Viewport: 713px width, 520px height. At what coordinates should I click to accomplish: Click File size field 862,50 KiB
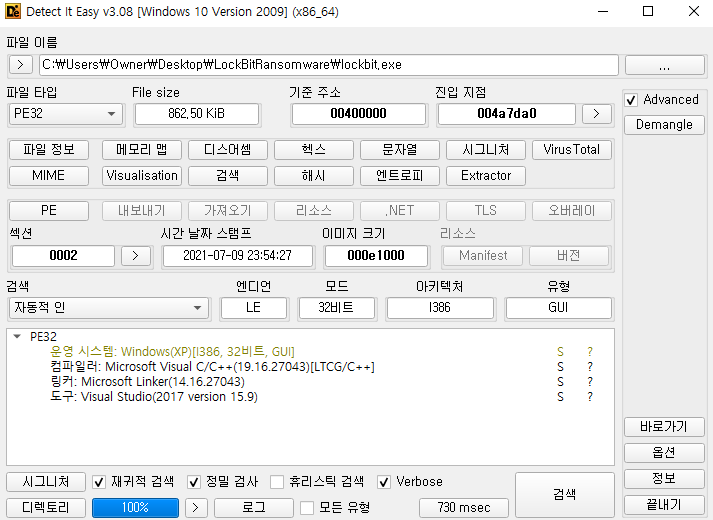tap(197, 114)
